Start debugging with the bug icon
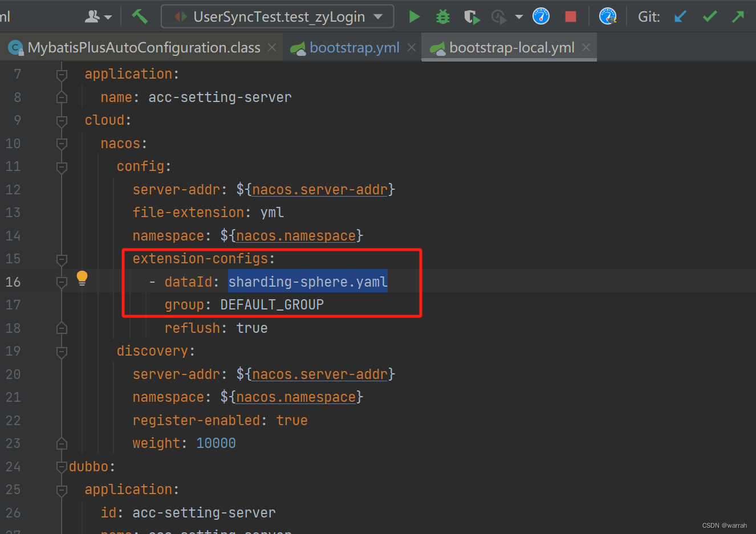Screen dimensions: 756x534 point(442,17)
